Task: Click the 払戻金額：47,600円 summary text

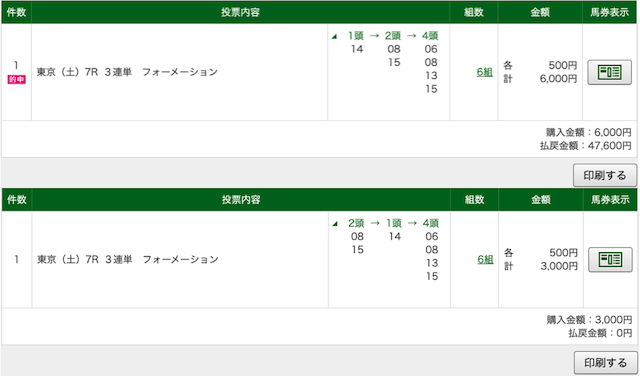Action: tap(585, 146)
